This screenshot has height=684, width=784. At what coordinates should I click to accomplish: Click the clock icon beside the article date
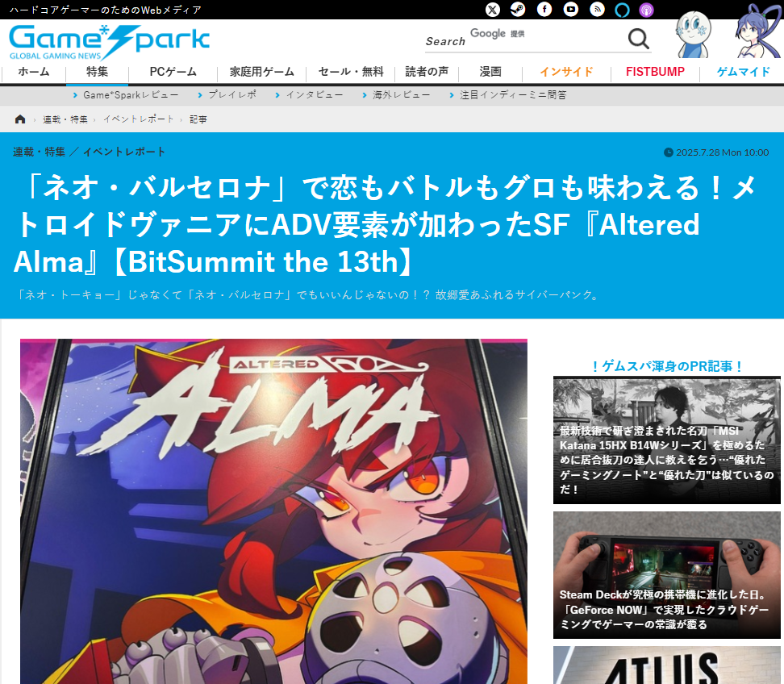pyautogui.click(x=668, y=152)
